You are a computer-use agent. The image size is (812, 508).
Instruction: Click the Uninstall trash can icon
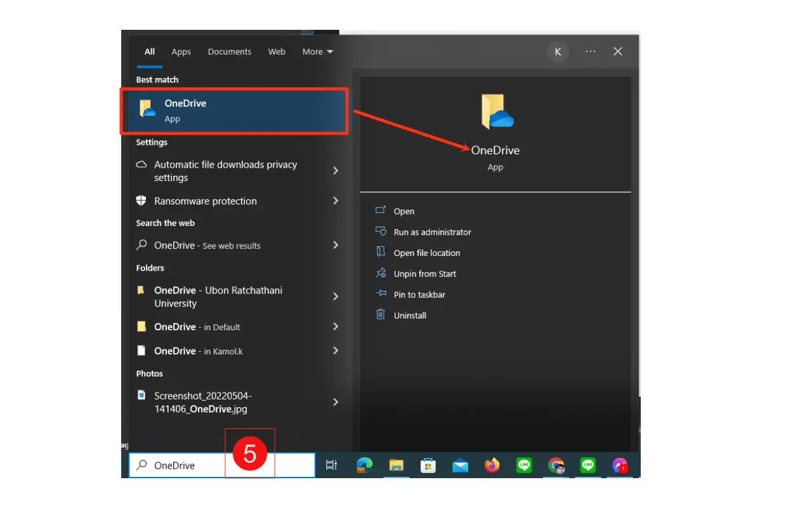coord(381,314)
